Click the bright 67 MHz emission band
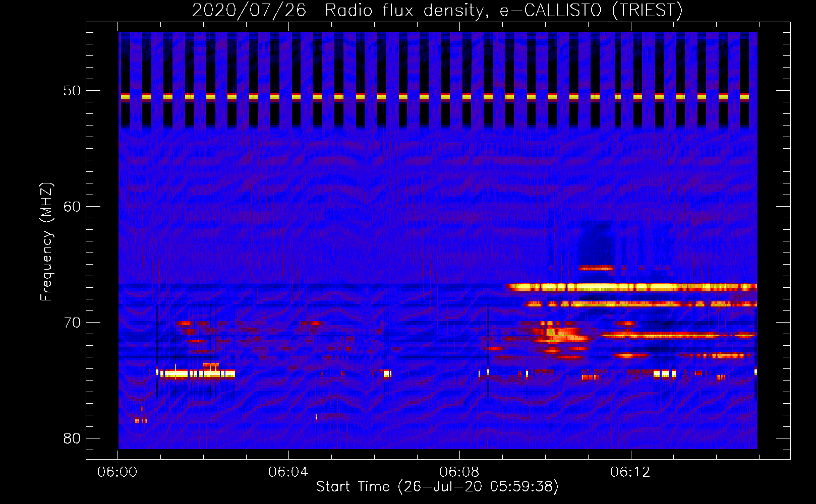Viewport: 816px width, 504px height. (632, 287)
